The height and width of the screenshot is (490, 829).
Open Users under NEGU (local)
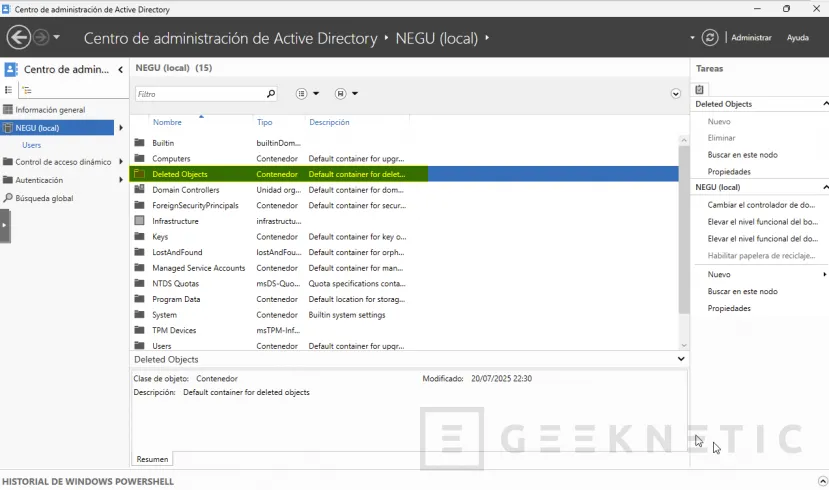pyautogui.click(x=31, y=145)
